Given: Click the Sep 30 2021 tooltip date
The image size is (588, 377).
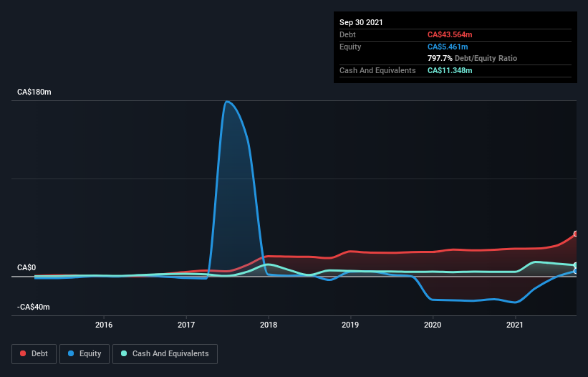Looking at the screenshot, I should 361,22.
